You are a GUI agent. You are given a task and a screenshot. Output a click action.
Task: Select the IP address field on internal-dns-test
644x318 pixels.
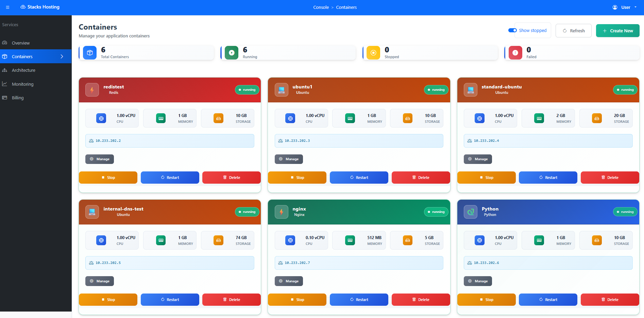tap(169, 263)
